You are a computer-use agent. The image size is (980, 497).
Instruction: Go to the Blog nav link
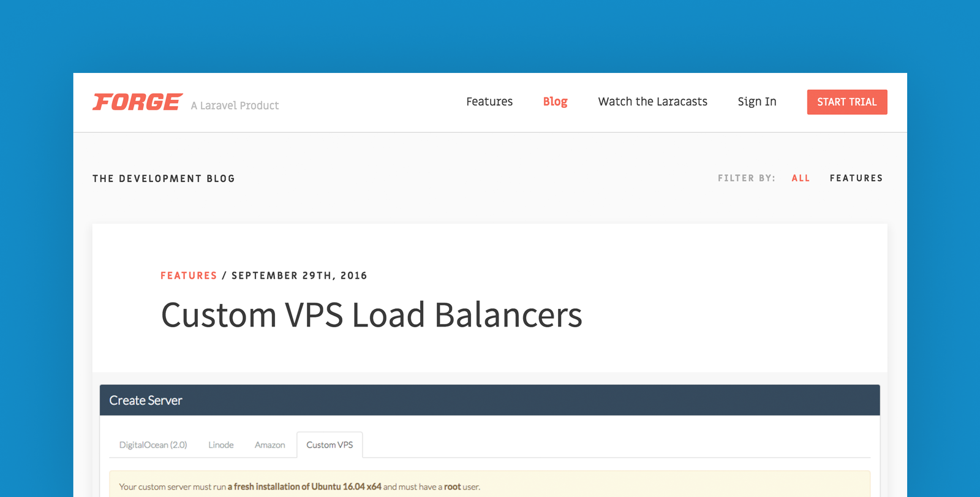(555, 102)
